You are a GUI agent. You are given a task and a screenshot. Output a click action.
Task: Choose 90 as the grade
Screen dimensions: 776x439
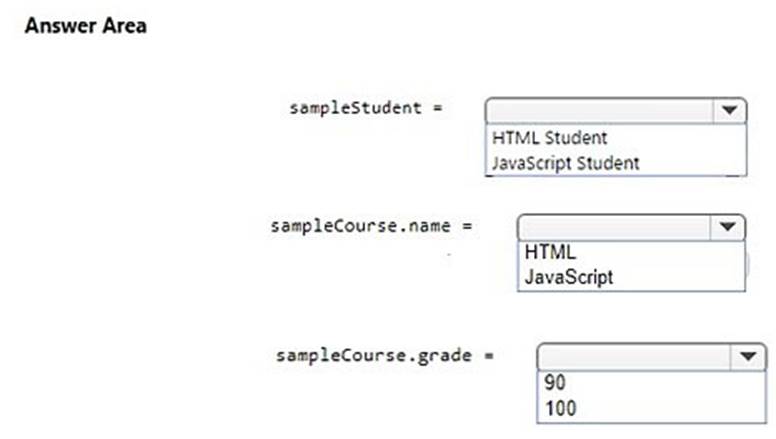pyautogui.click(x=556, y=383)
